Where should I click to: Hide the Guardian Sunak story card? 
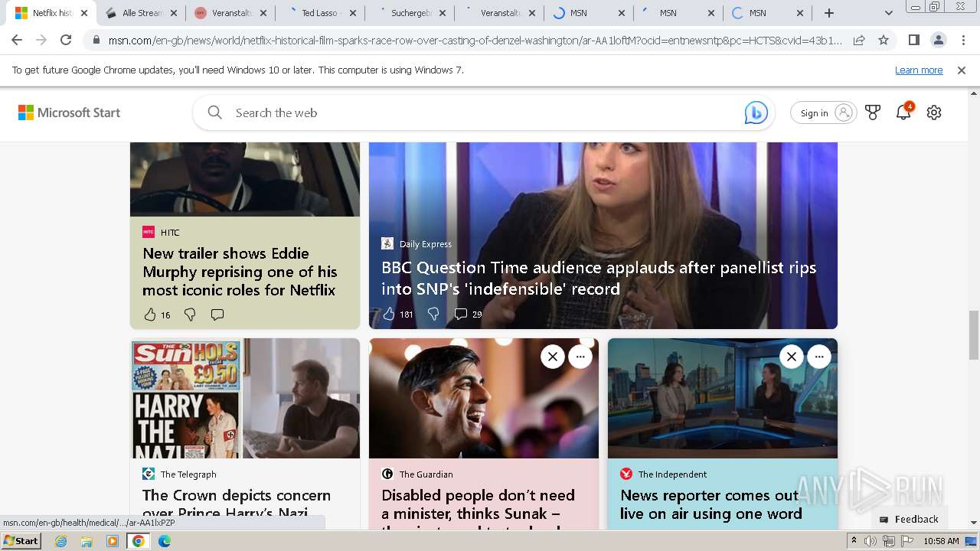[553, 357]
